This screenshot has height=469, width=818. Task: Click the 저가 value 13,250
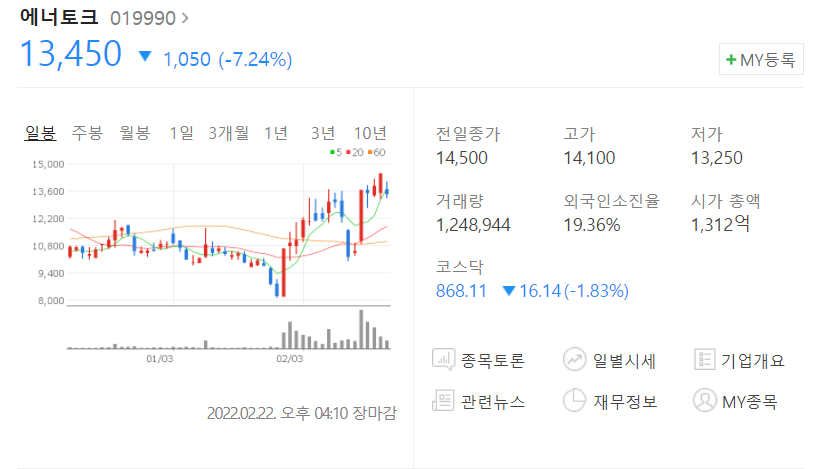(717, 158)
